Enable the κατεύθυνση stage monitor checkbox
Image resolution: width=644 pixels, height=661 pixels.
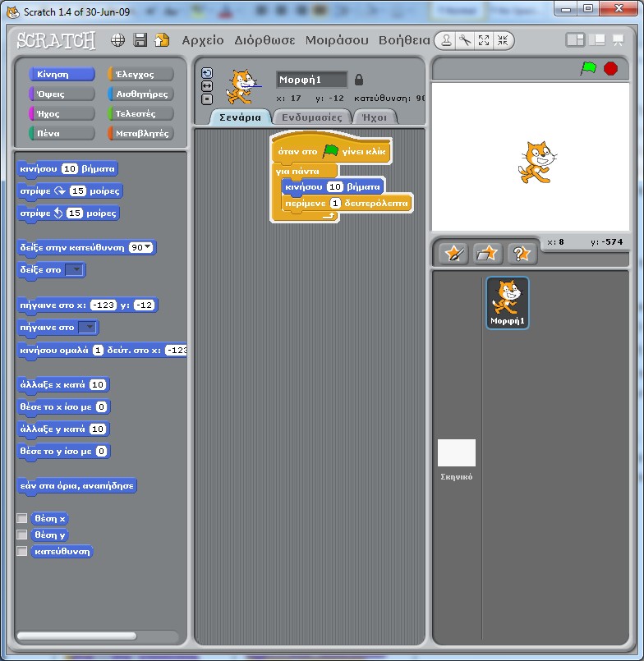22,551
